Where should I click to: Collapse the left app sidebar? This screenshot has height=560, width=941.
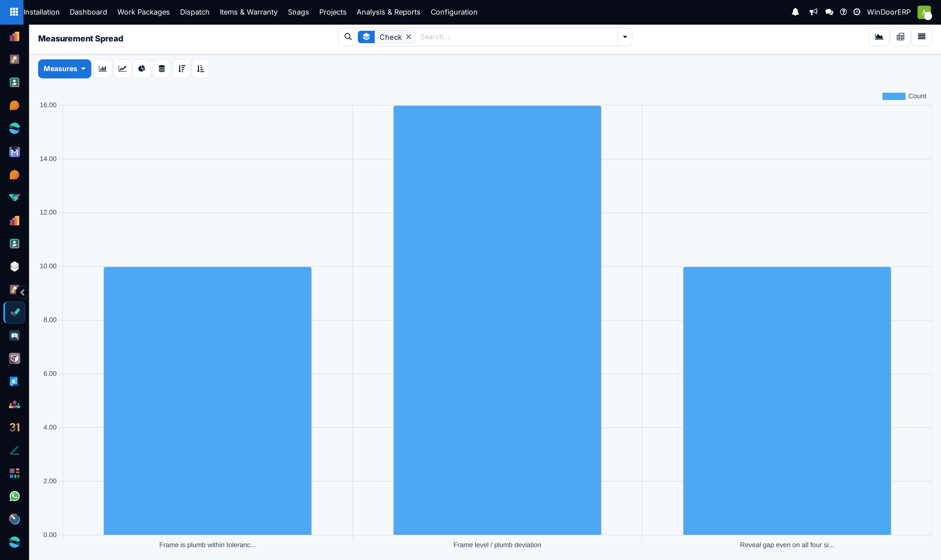coord(22,292)
